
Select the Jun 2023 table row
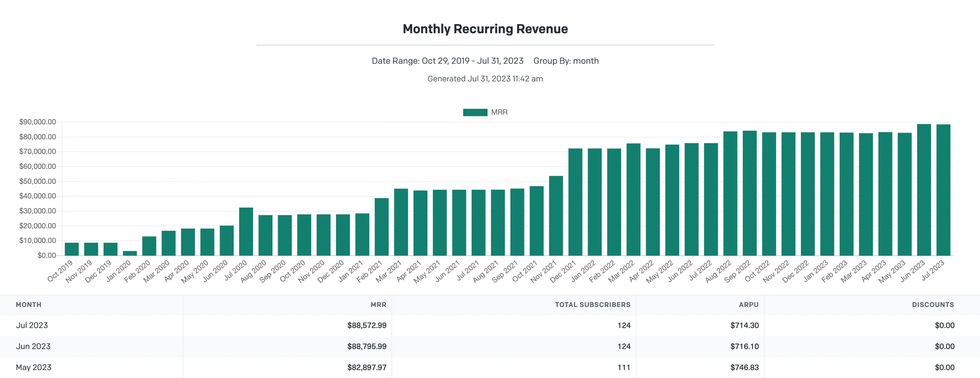[x=490, y=346]
